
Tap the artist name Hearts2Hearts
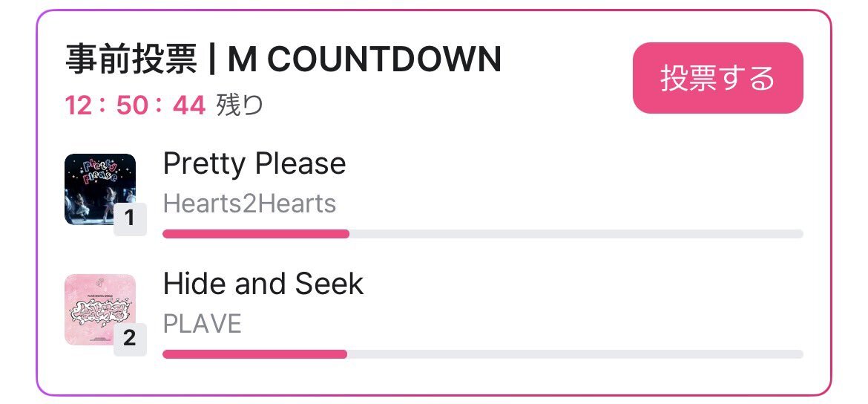249,203
